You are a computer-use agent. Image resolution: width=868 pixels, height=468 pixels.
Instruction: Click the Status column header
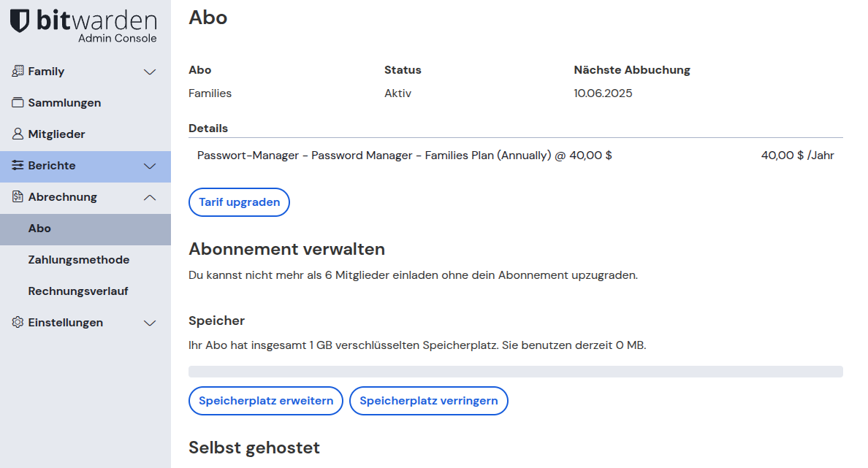tap(403, 70)
